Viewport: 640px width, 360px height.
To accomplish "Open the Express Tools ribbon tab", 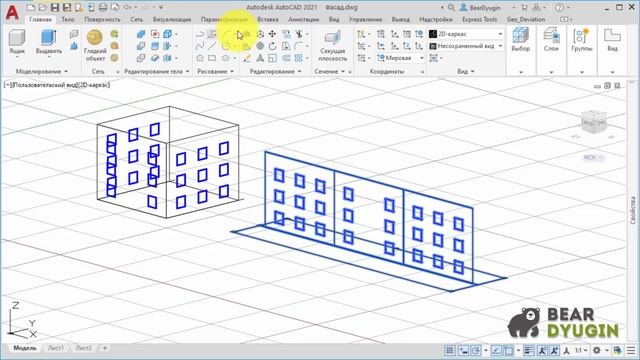I will point(480,19).
